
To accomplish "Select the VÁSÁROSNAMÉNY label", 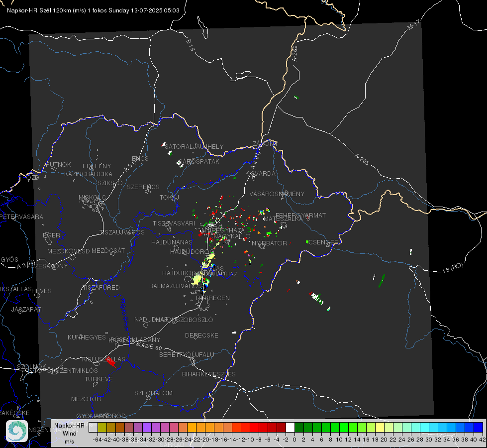I will tap(277, 194).
